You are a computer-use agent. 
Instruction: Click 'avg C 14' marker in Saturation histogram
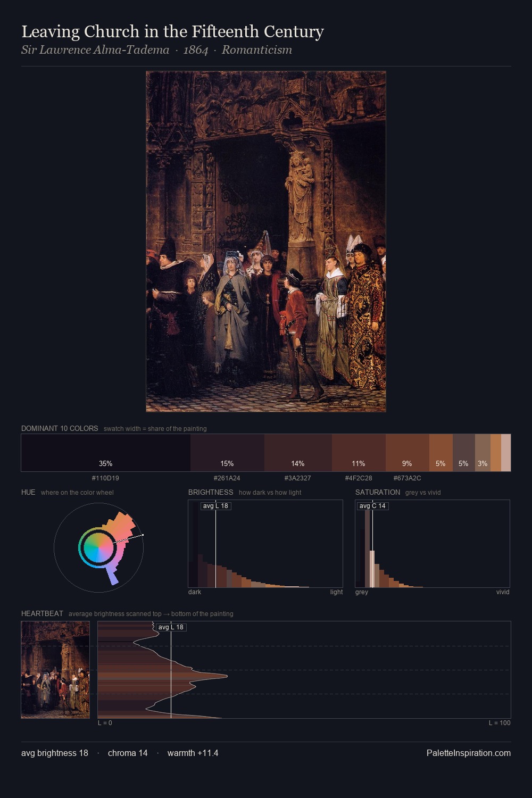click(372, 506)
